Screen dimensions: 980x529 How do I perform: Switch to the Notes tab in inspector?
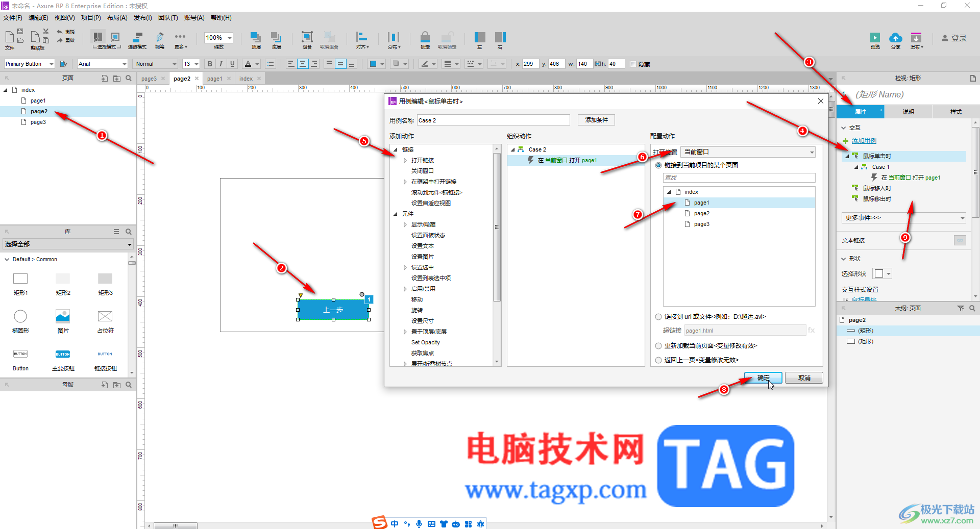908,112
